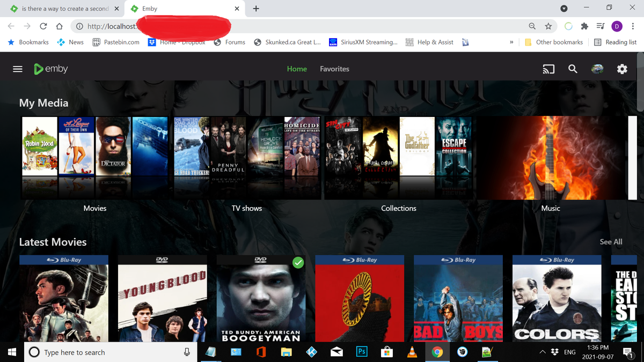Open the Music library label
Screen dimensions: 644x362
tap(551, 208)
